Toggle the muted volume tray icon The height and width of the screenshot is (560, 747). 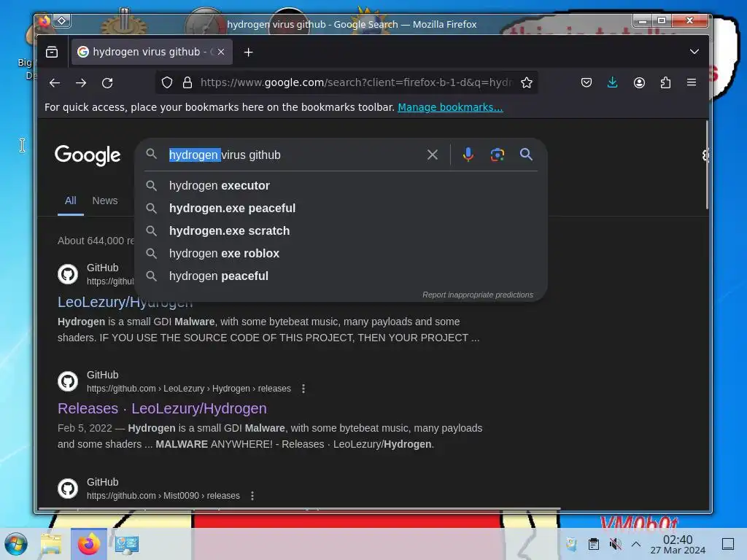[x=616, y=544]
